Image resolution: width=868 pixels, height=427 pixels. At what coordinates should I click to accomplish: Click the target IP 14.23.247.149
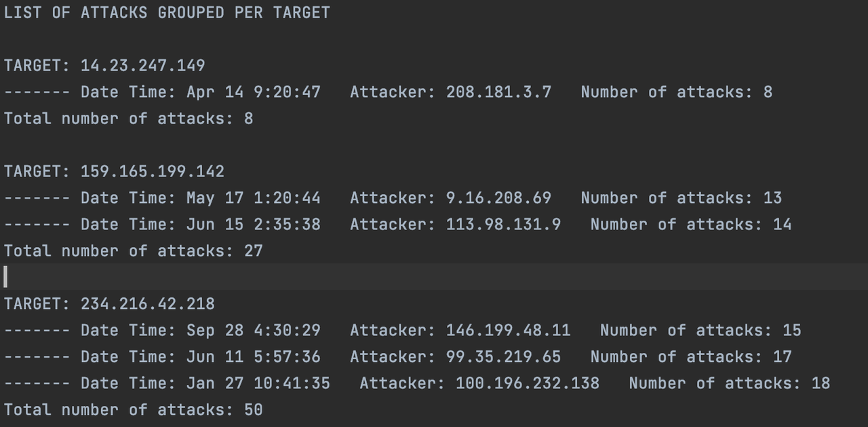tap(142, 65)
